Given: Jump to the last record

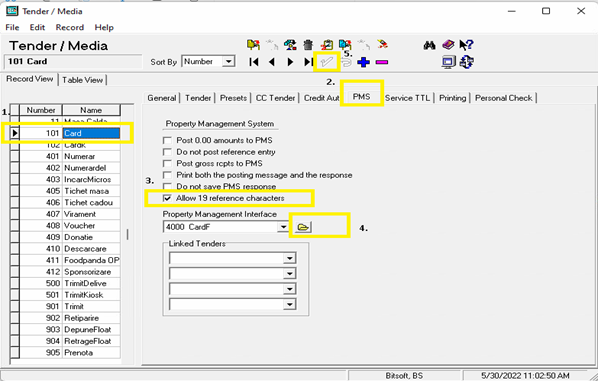Looking at the screenshot, I should tap(308, 62).
